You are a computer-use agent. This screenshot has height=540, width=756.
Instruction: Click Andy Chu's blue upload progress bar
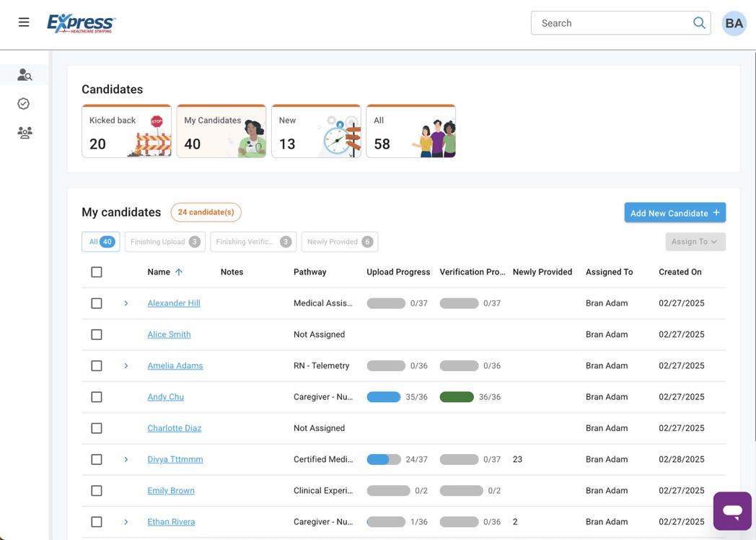[383, 397]
